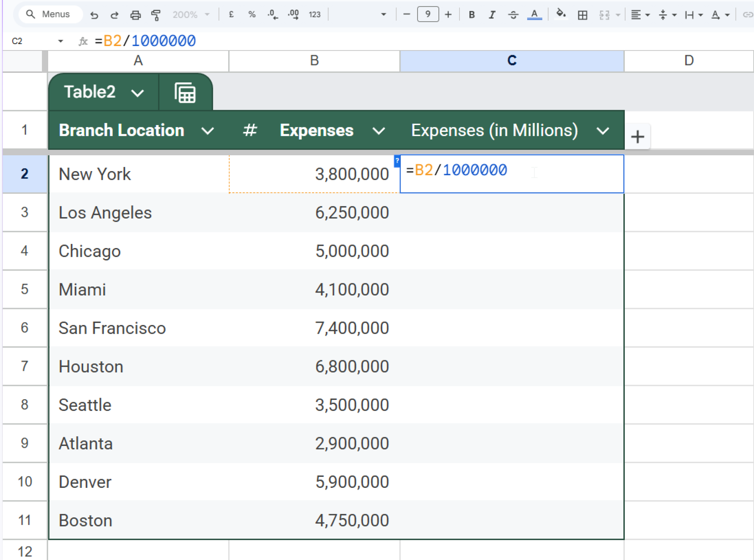Click the print icon
The height and width of the screenshot is (560, 754).
pos(135,15)
